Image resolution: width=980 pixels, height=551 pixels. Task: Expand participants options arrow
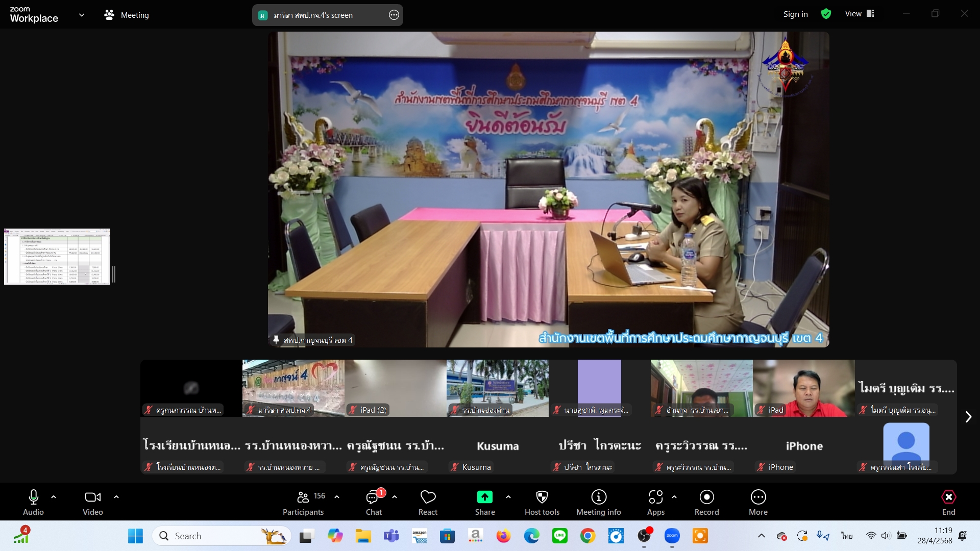337,496
